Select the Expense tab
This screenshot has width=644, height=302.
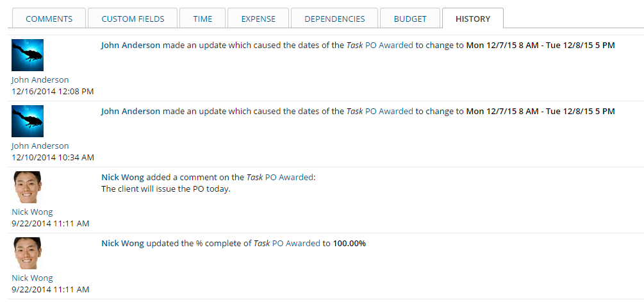click(x=258, y=19)
